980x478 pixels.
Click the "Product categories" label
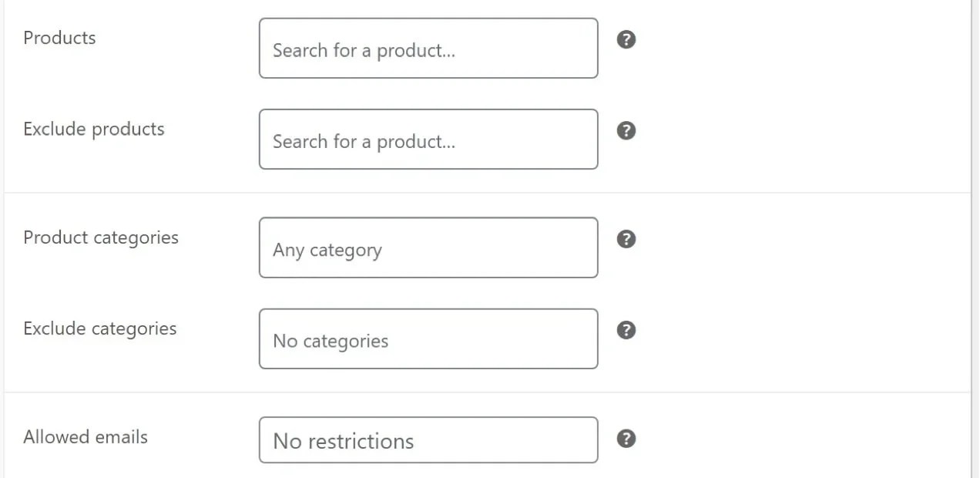click(x=101, y=237)
